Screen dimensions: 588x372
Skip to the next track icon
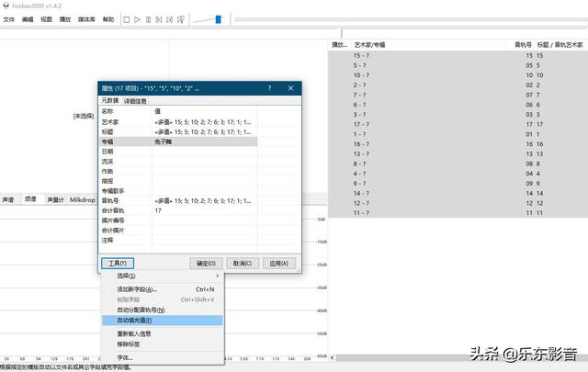click(x=169, y=19)
